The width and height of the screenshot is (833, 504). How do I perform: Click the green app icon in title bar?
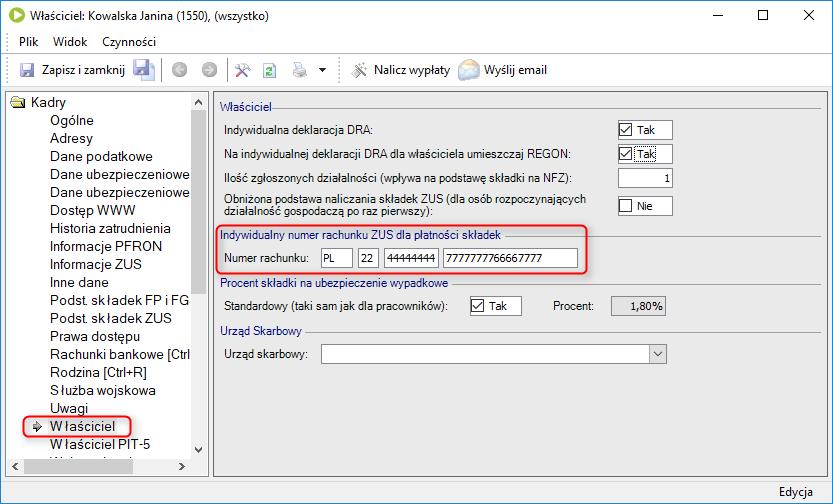point(16,15)
